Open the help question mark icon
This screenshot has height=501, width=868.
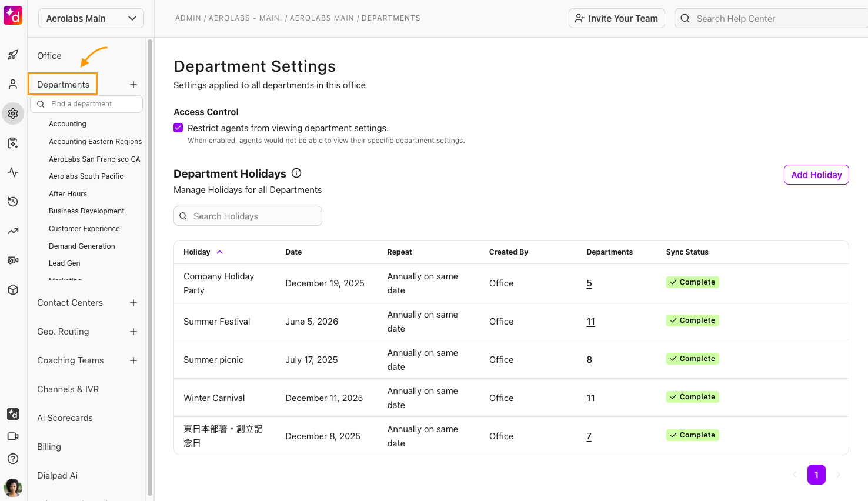coord(13,459)
